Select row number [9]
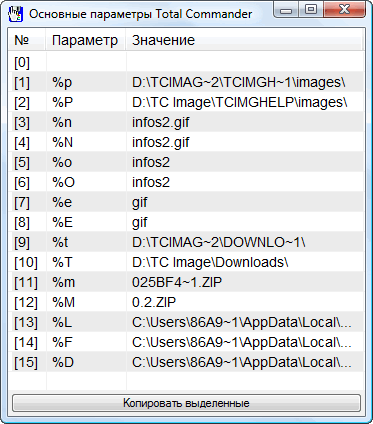This screenshot has height=424, width=373. (22, 242)
